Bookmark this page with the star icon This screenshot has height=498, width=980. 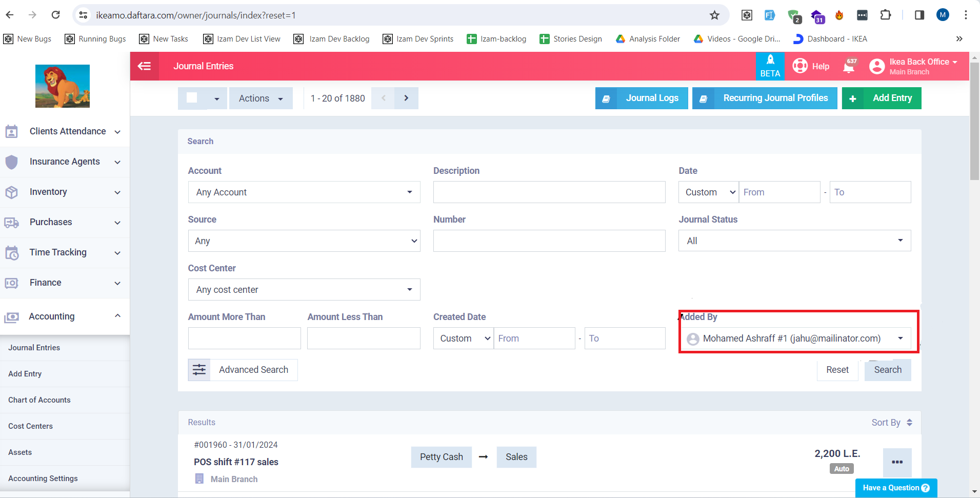(x=714, y=15)
